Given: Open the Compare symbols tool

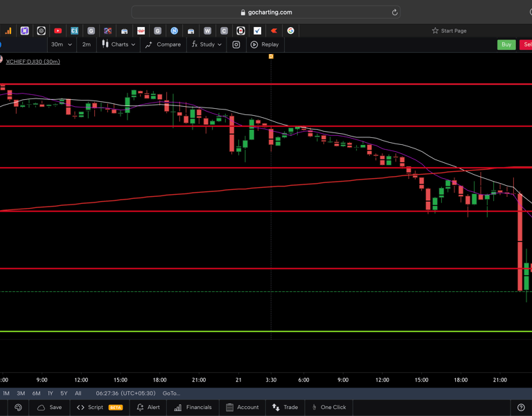Looking at the screenshot, I should [x=163, y=44].
